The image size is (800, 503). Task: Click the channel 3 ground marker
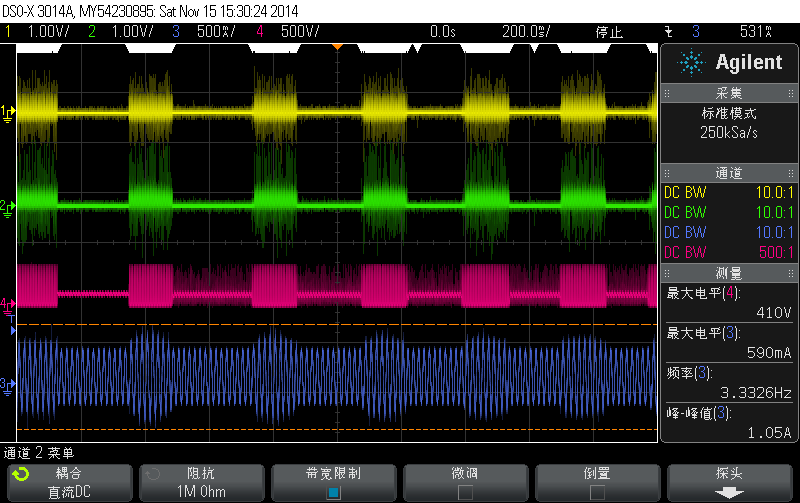coord(8,386)
